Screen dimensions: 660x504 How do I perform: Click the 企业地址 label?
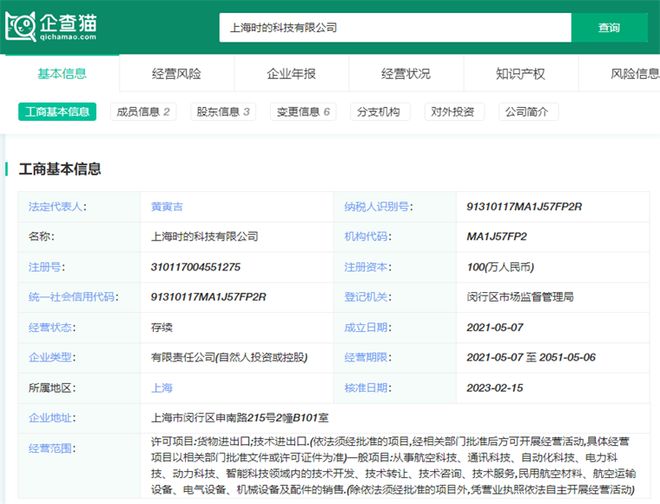pos(52,418)
